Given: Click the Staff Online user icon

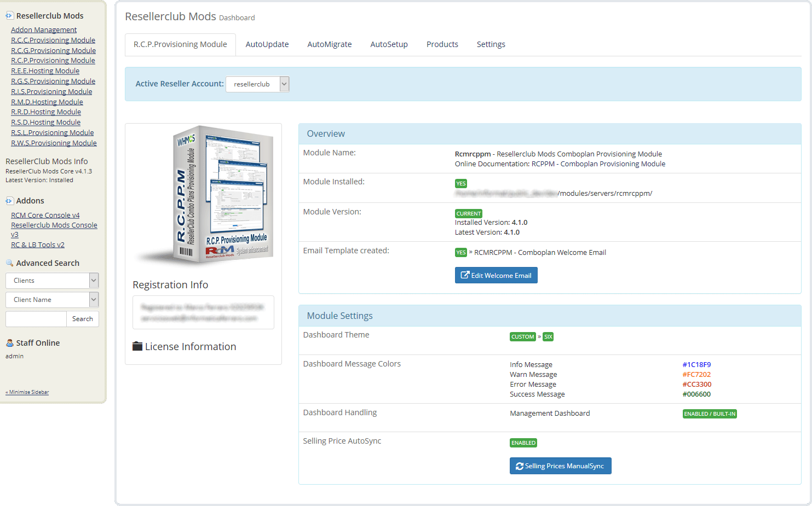Looking at the screenshot, I should point(9,343).
